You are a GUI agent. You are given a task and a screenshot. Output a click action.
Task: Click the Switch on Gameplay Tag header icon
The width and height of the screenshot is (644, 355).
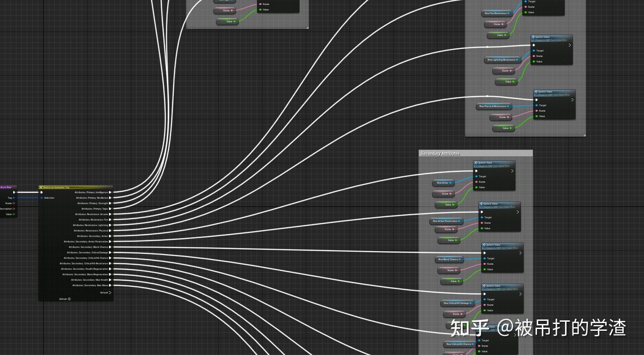tap(41, 187)
